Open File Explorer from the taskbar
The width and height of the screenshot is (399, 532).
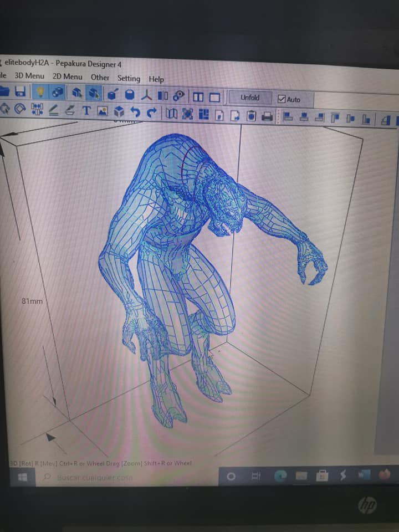coord(301,476)
